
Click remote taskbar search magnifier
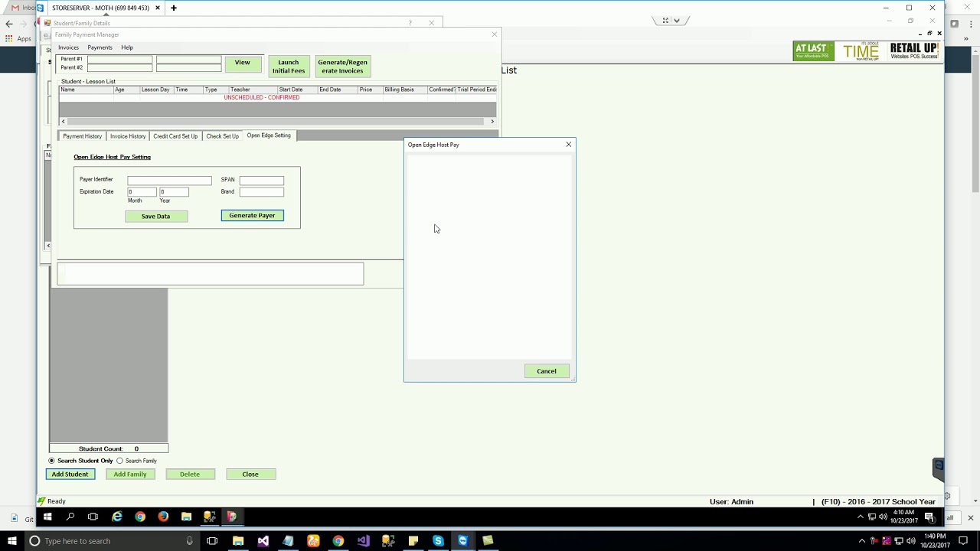(70, 517)
